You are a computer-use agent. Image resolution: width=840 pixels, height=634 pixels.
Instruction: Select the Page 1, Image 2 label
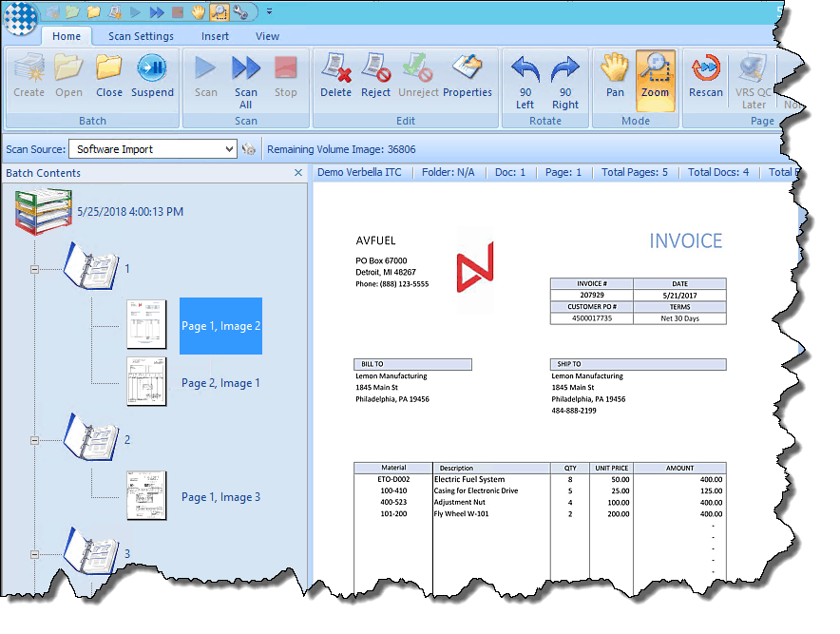tap(220, 326)
